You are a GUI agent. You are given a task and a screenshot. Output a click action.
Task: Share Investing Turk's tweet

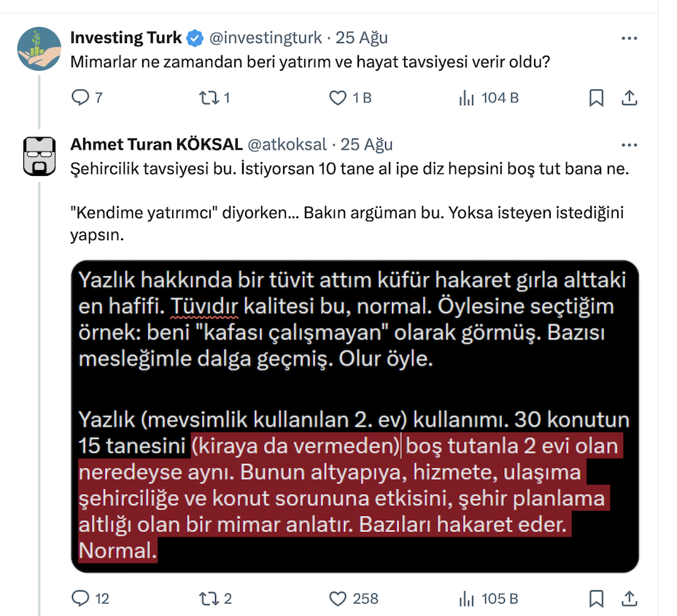click(x=629, y=97)
